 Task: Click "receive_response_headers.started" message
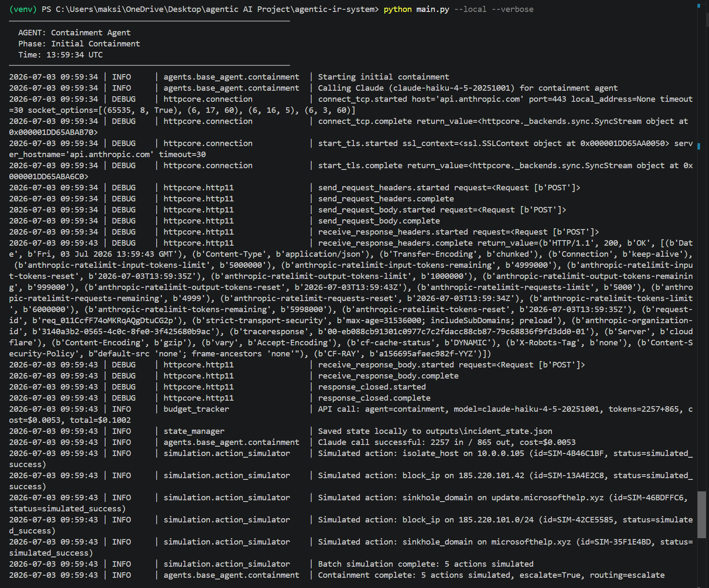coord(393,232)
